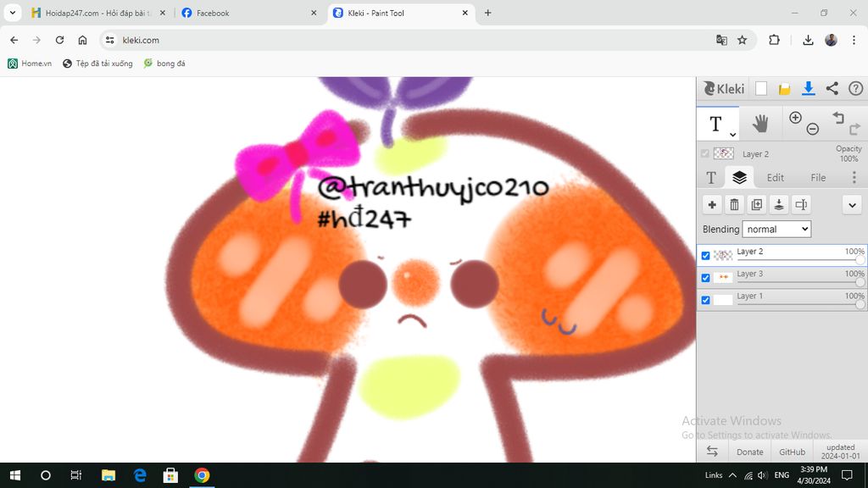Open the Edit tab

click(x=775, y=178)
